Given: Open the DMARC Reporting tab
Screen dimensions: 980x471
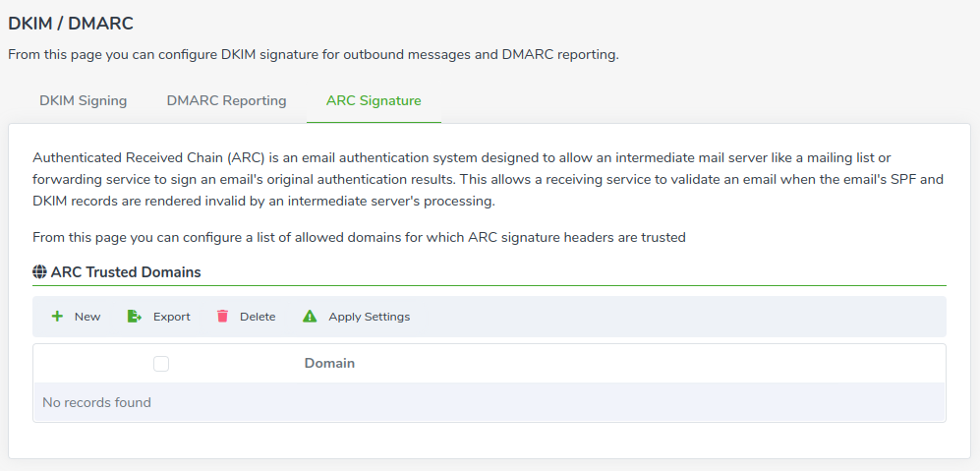Looking at the screenshot, I should pos(226,100).
